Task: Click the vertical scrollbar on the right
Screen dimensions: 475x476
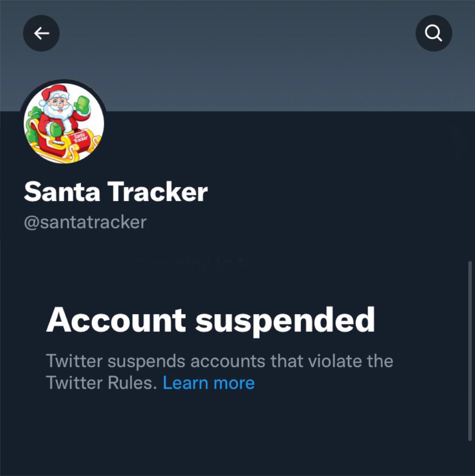Action: (x=469, y=350)
